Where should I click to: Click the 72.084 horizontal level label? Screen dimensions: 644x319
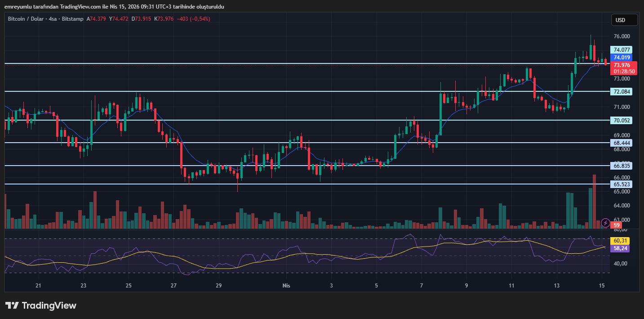[621, 91]
